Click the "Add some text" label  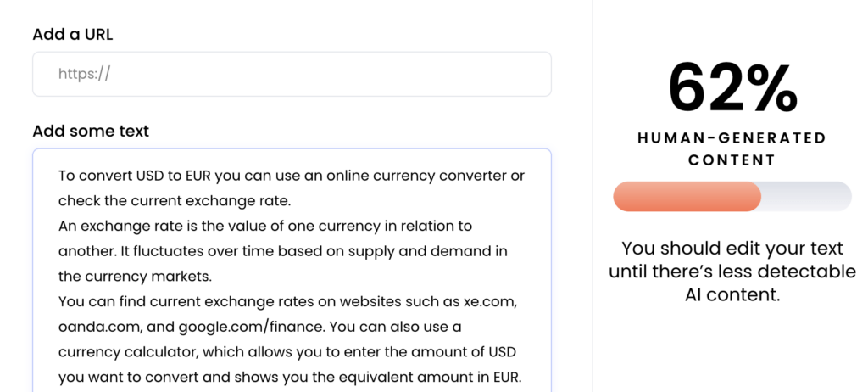(91, 132)
